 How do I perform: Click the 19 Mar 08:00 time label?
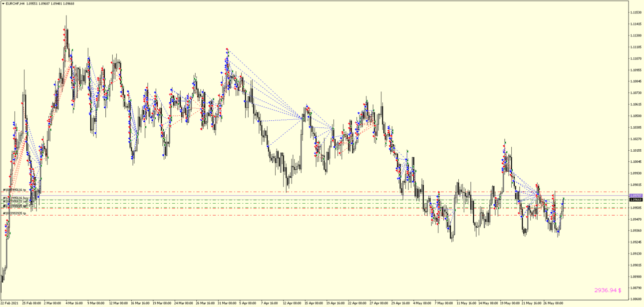pyautogui.click(x=162, y=303)
